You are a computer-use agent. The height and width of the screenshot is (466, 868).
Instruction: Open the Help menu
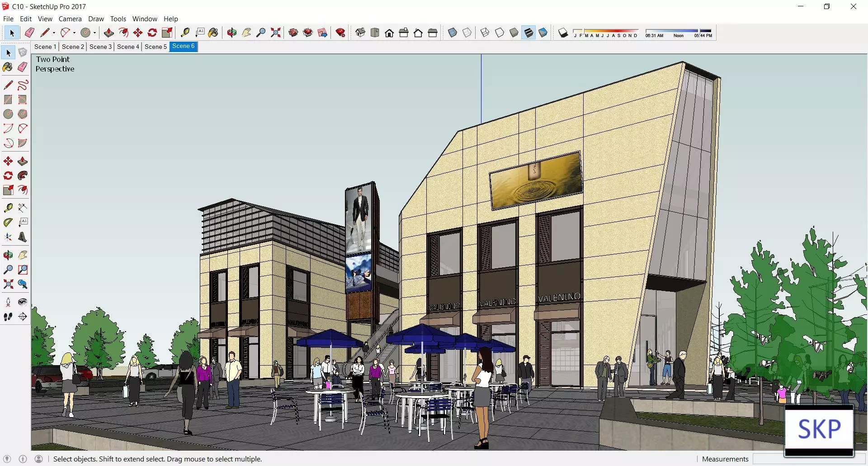(x=171, y=19)
